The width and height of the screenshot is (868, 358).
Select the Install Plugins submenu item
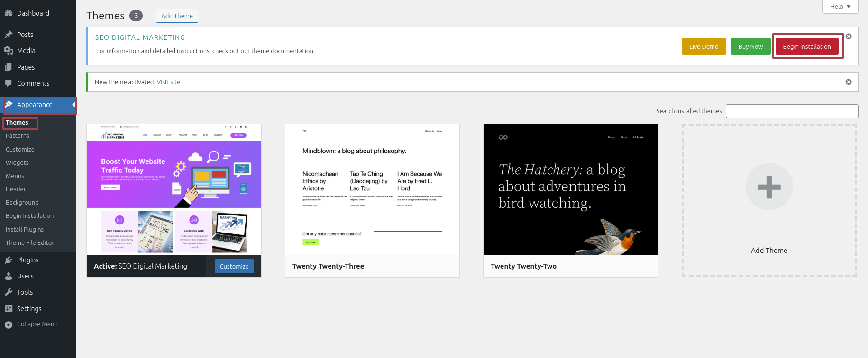coord(25,229)
